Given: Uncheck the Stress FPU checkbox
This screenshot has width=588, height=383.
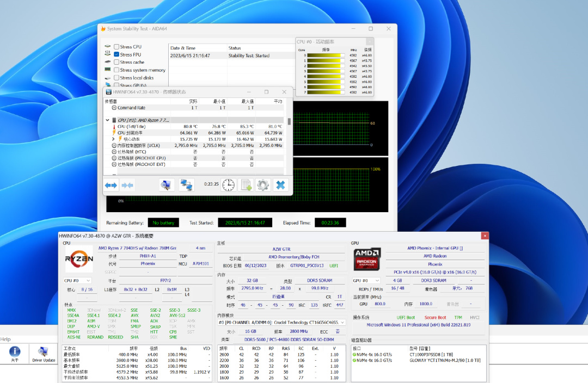Looking at the screenshot, I should (117, 54).
